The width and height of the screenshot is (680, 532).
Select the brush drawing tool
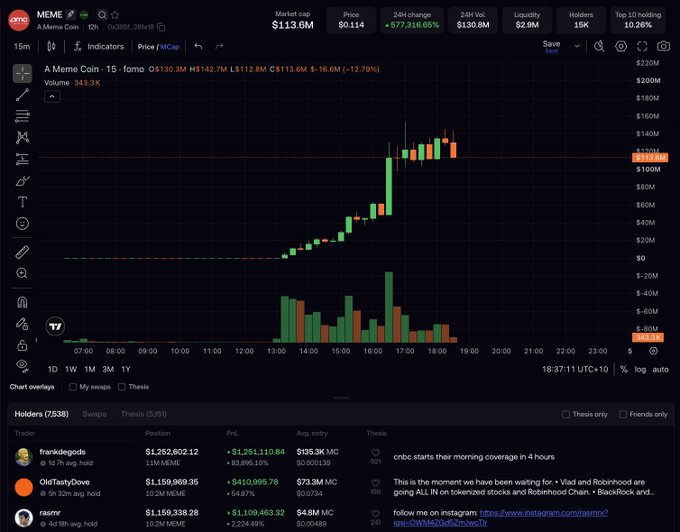pos(22,181)
